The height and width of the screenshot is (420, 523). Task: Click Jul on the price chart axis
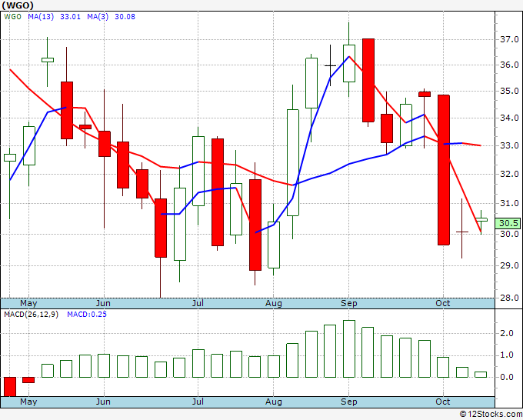pyautogui.click(x=198, y=303)
